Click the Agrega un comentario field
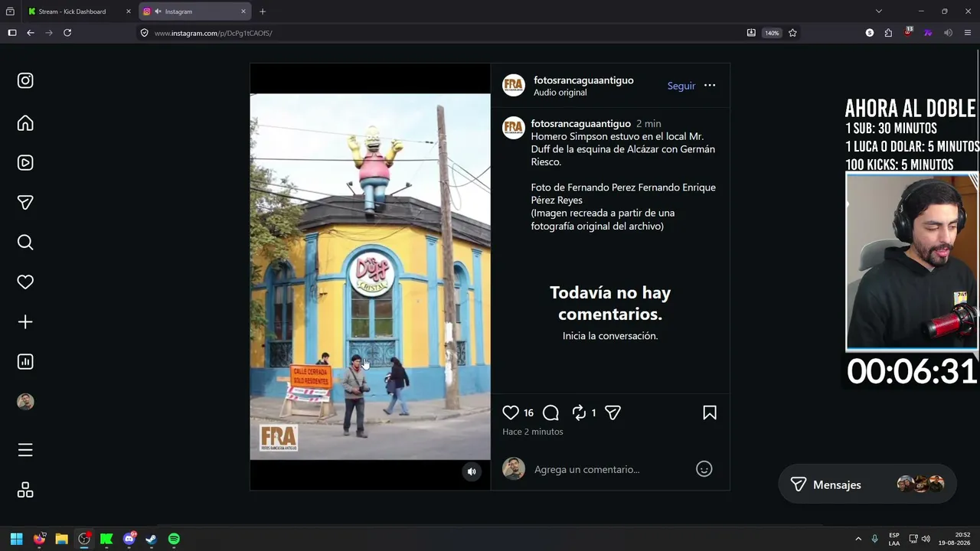The height and width of the screenshot is (551, 980). click(x=610, y=469)
